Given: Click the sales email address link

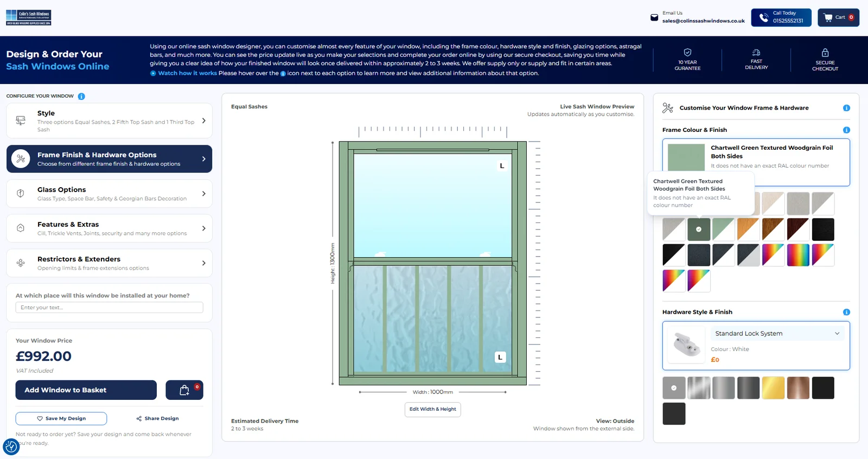Looking at the screenshot, I should click(x=703, y=21).
